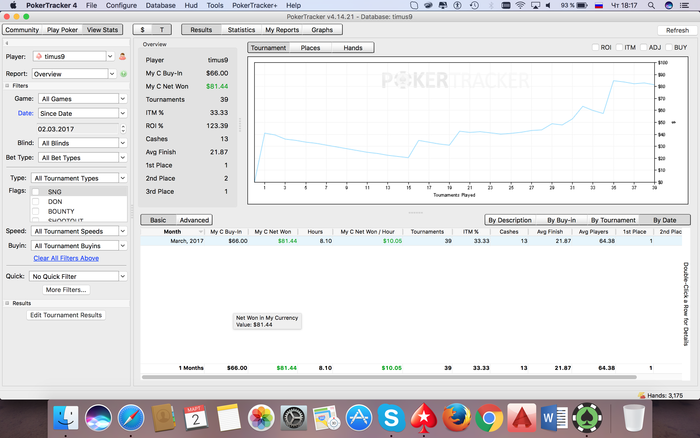
Task: Enable the ADJ graph checkbox
Action: [643, 47]
